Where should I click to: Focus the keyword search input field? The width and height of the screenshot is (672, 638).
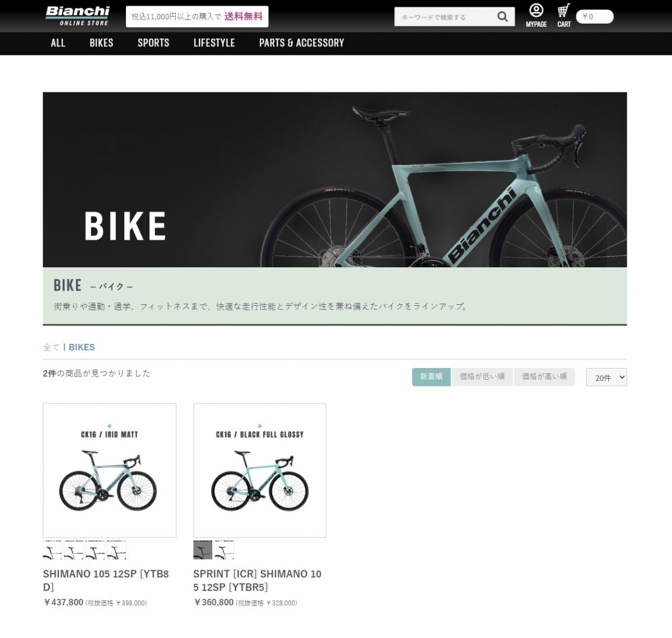pyautogui.click(x=445, y=17)
